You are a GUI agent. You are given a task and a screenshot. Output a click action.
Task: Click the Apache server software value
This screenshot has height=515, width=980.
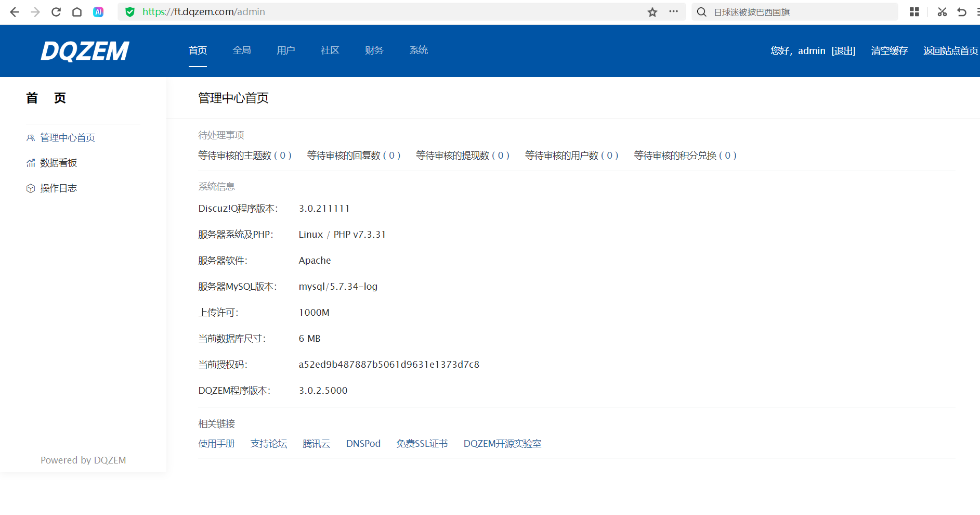[315, 261]
